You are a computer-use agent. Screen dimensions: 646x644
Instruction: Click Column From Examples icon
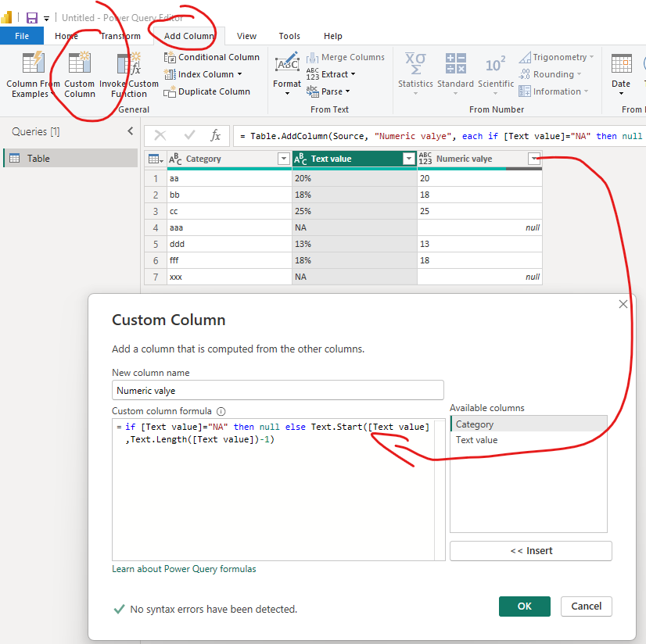33,63
